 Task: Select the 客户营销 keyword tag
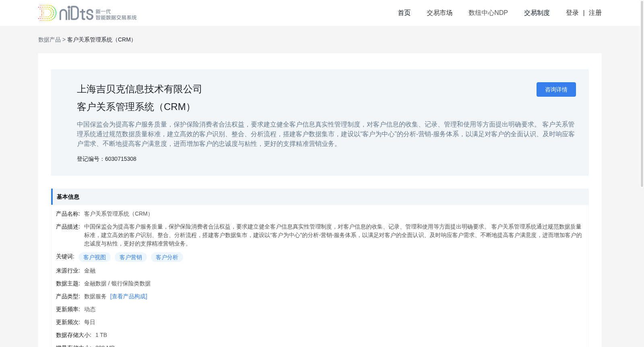(131, 257)
